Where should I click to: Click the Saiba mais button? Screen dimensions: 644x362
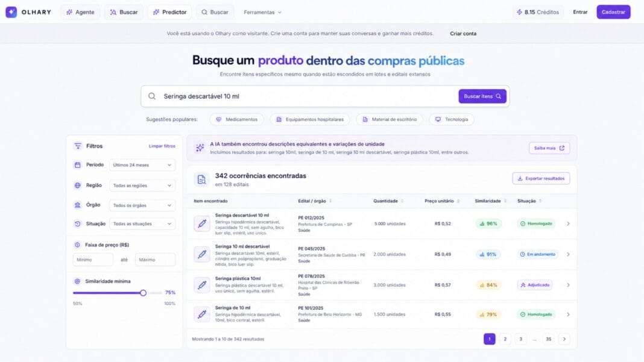[549, 148]
